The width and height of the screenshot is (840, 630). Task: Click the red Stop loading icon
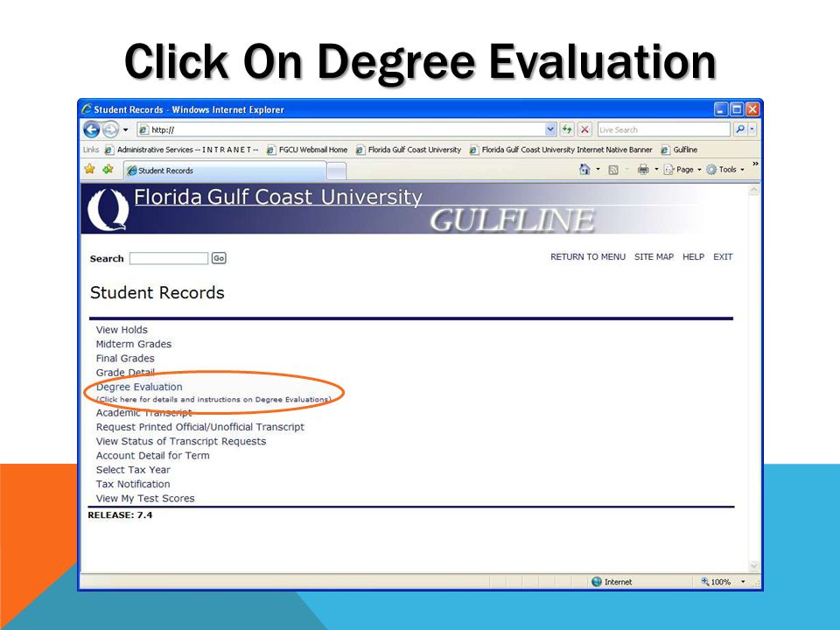pos(584,129)
